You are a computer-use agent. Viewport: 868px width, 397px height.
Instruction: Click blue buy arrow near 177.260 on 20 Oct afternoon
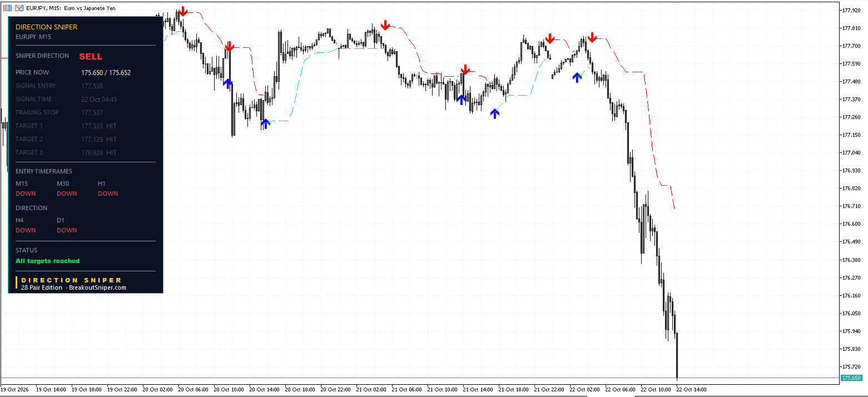(x=265, y=123)
